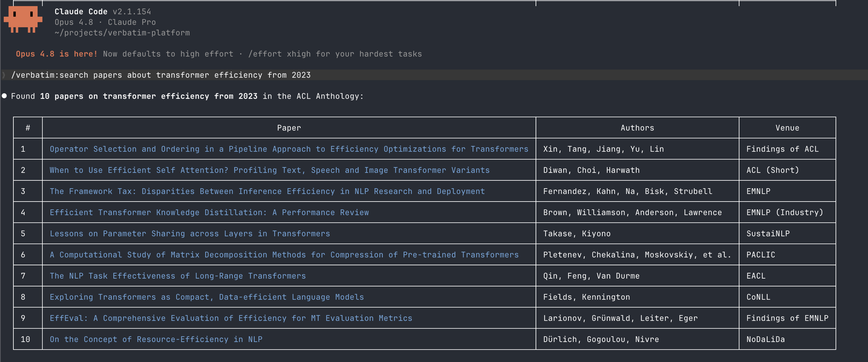Select authors 'Pletenev, Chekalina, Moskovskiy, et al.'
This screenshot has width=868, height=362.
click(637, 255)
